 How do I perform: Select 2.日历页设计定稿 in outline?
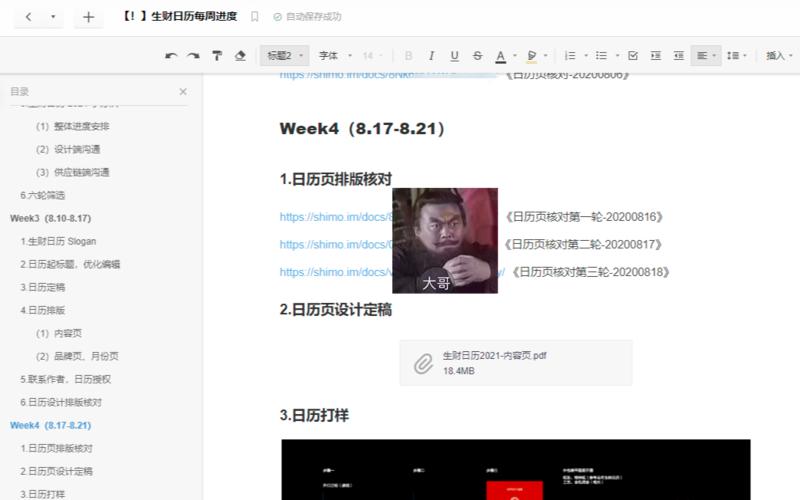coord(57,471)
